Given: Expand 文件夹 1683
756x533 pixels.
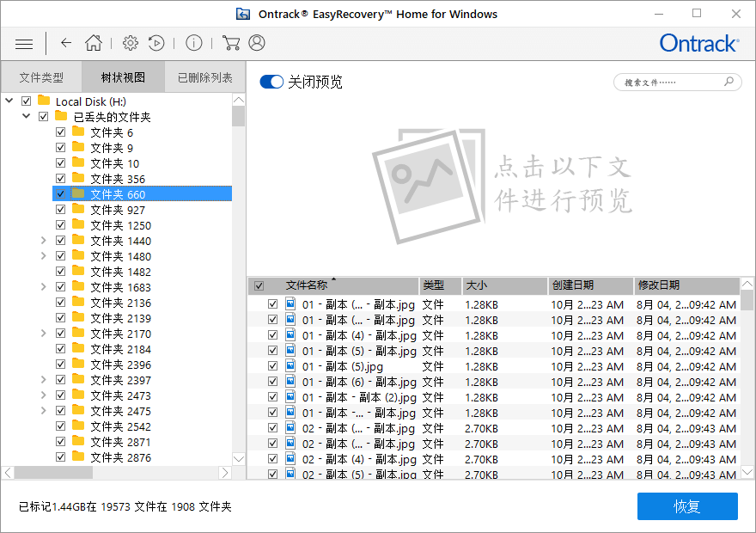Looking at the screenshot, I should click(44, 286).
